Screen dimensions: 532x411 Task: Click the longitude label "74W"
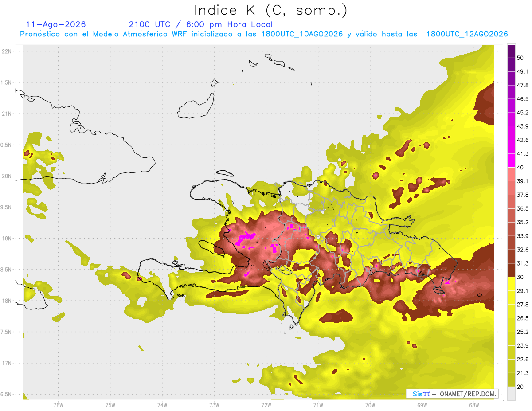pyautogui.click(x=162, y=405)
